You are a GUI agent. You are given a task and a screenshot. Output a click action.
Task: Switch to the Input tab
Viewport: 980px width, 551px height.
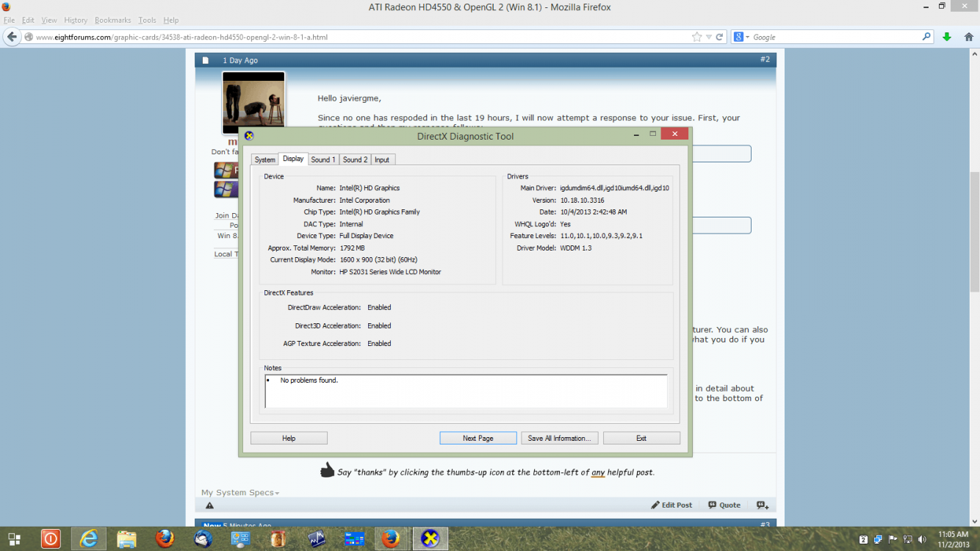382,159
